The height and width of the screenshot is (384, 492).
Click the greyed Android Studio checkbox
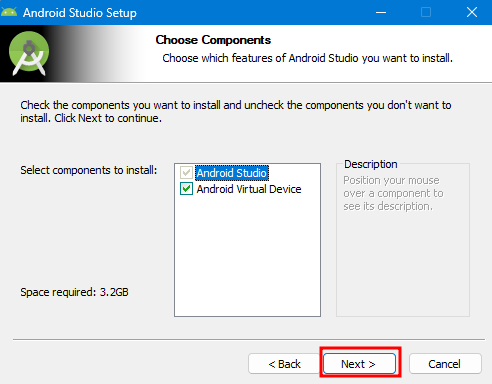click(x=186, y=173)
